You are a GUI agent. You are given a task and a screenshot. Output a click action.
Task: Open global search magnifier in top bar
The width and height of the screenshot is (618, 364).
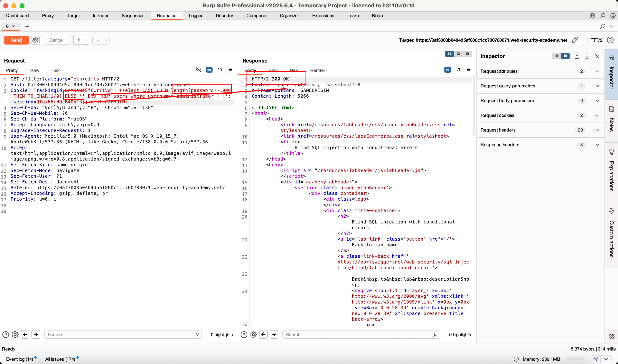pyautogui.click(x=603, y=16)
